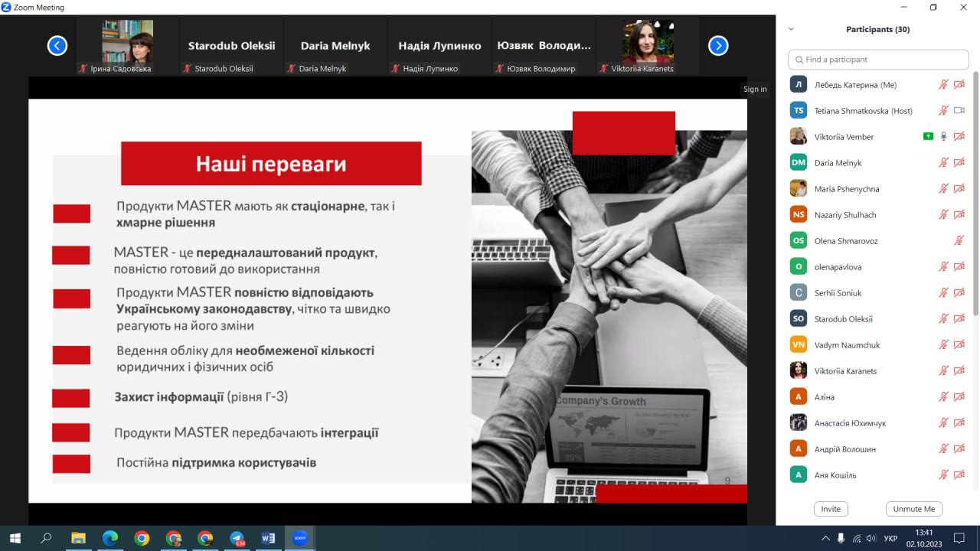This screenshot has height=551, width=980.
Task: Open the Windows Start menu
Action: [x=15, y=538]
